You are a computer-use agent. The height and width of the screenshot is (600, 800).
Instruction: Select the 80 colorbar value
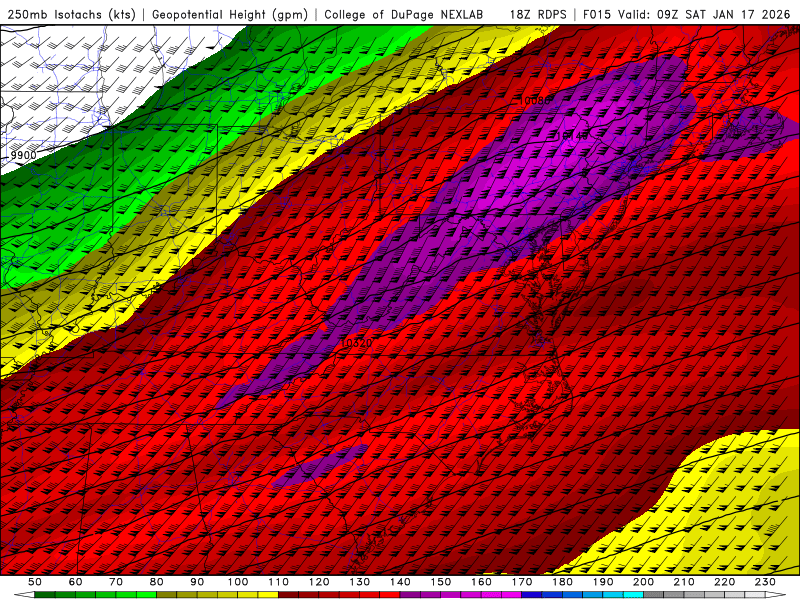[x=157, y=582]
